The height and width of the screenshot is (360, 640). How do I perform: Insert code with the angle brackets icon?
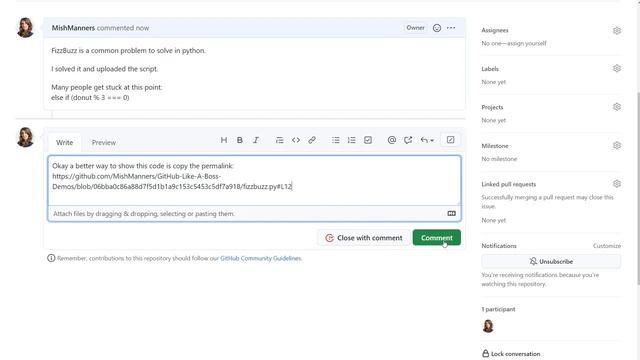(296, 140)
